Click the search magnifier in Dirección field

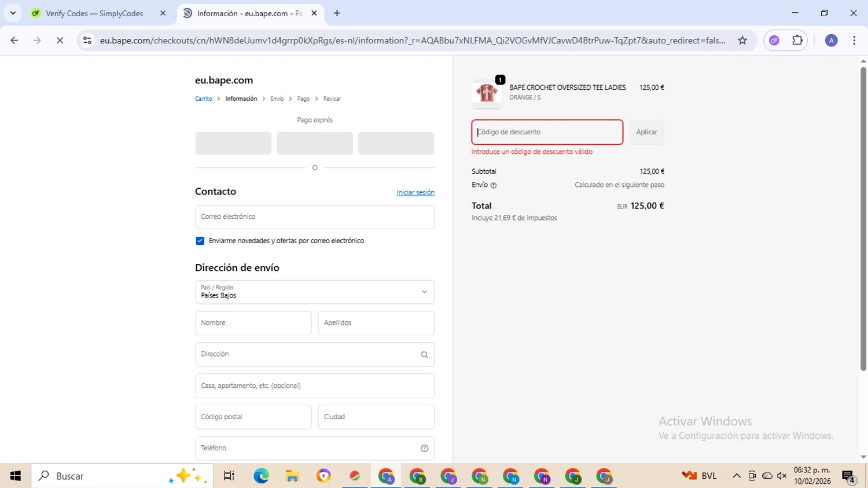coord(424,355)
